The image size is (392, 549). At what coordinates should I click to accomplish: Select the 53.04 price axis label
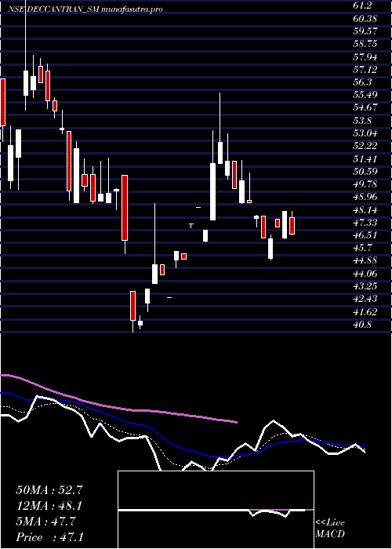[x=365, y=133]
